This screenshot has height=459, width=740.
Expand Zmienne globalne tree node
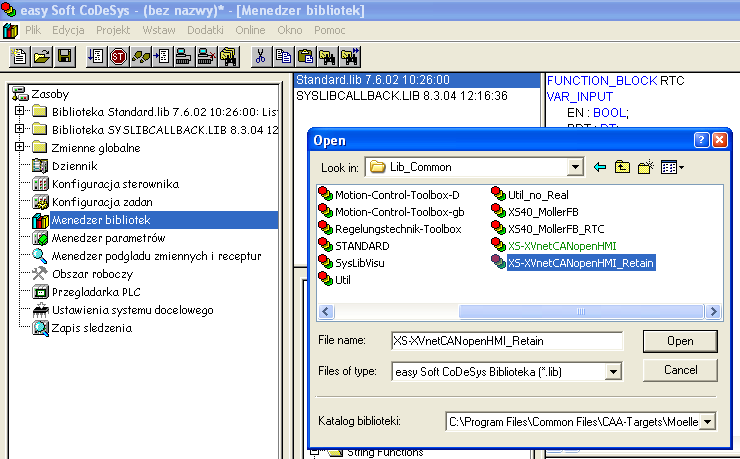pos(19,147)
